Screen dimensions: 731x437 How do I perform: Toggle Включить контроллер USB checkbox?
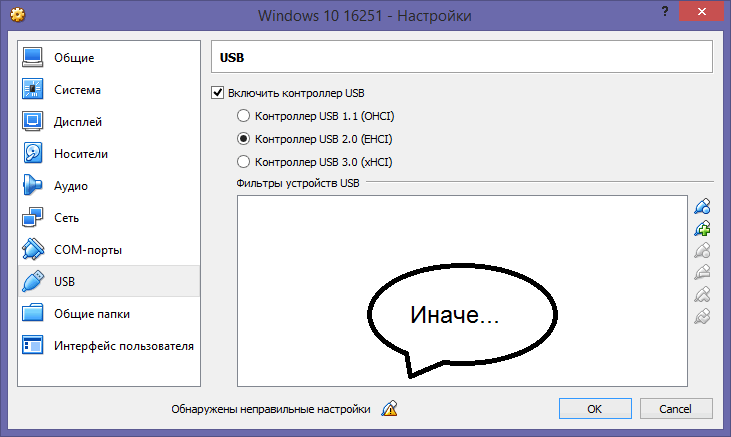click(x=218, y=93)
